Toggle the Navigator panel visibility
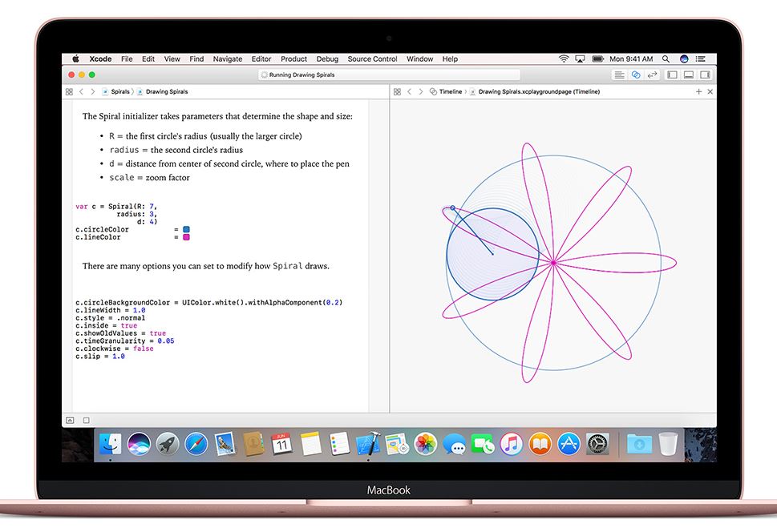 pyautogui.click(x=673, y=75)
